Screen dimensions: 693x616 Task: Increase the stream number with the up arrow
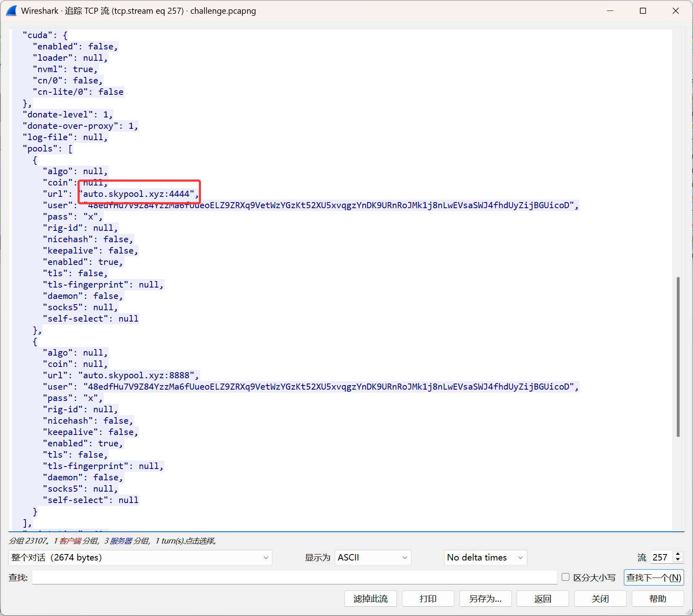pos(678,554)
